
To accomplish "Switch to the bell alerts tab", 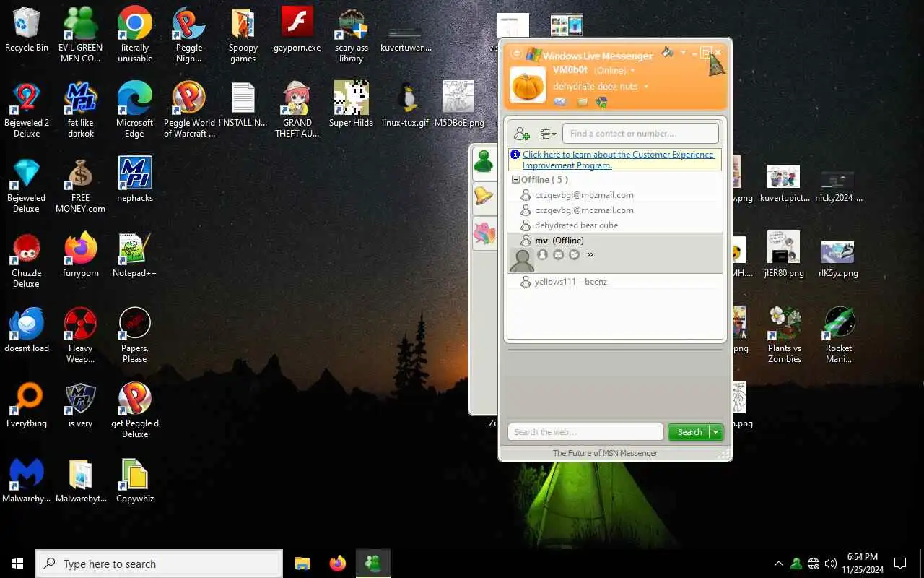I will [484, 197].
